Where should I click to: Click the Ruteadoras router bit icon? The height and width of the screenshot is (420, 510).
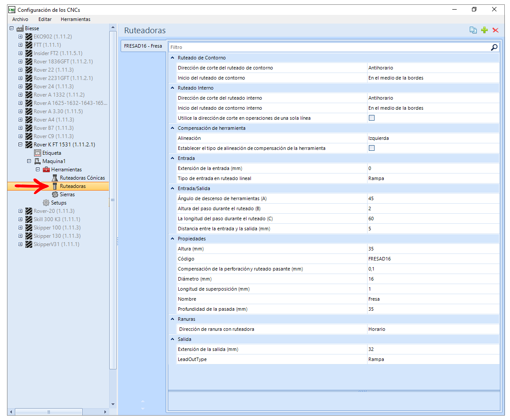pyautogui.click(x=55, y=186)
